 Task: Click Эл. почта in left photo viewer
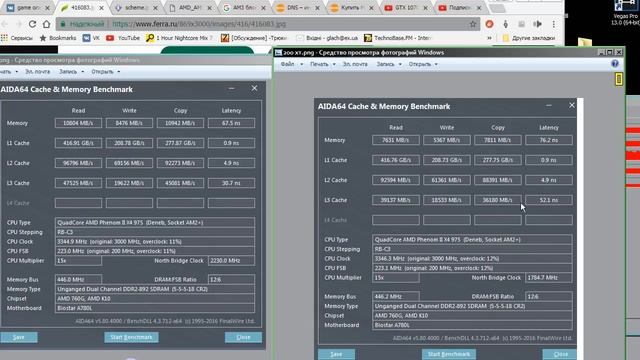click(38, 71)
